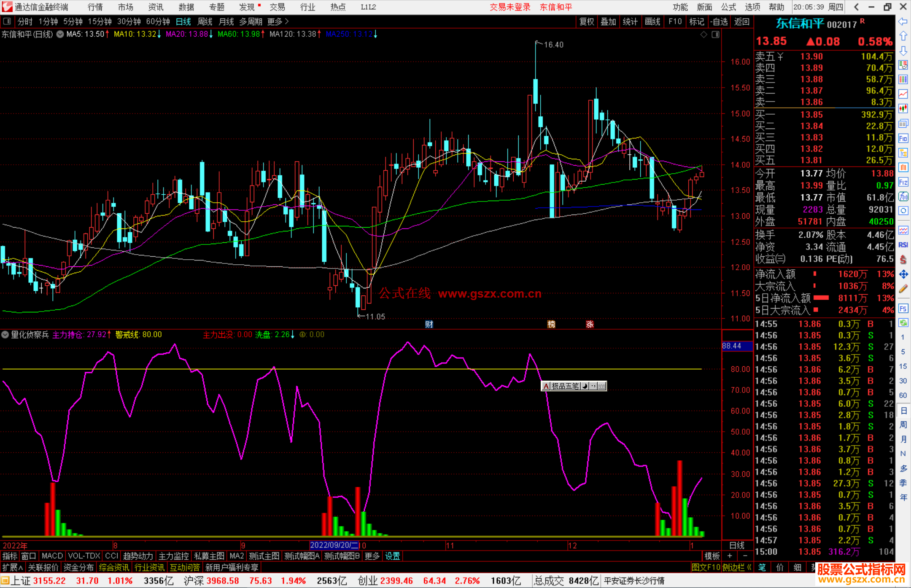Click the back arrow sidebar icon
Screen dimensions: 911x588
pyautogui.click(x=903, y=21)
